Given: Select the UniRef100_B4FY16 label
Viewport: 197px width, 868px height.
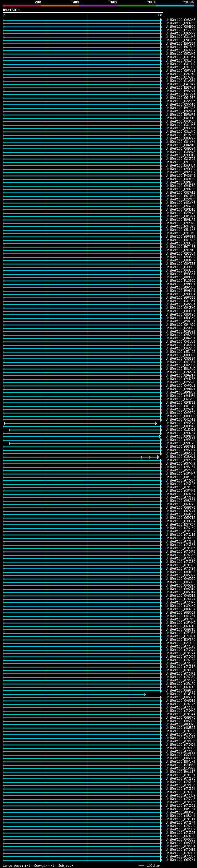Looking at the screenshot, I should (180, 118).
